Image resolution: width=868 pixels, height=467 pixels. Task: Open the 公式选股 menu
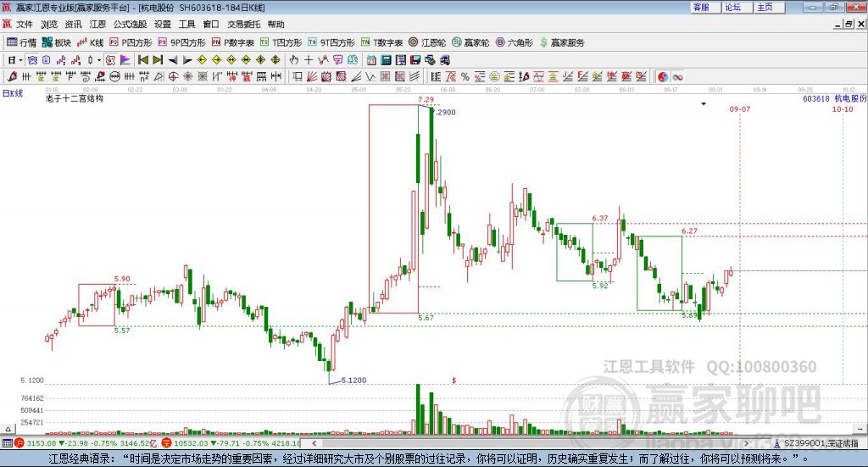coord(130,25)
